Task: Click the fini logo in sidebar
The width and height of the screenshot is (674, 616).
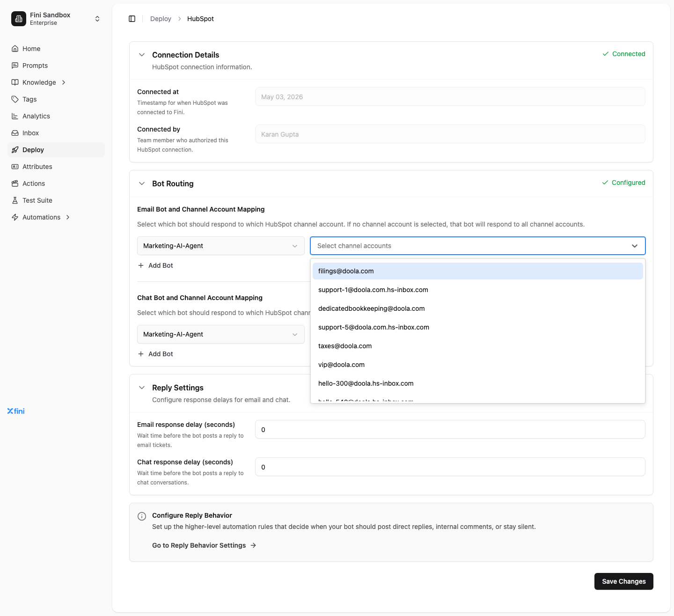Action: pyautogui.click(x=16, y=411)
